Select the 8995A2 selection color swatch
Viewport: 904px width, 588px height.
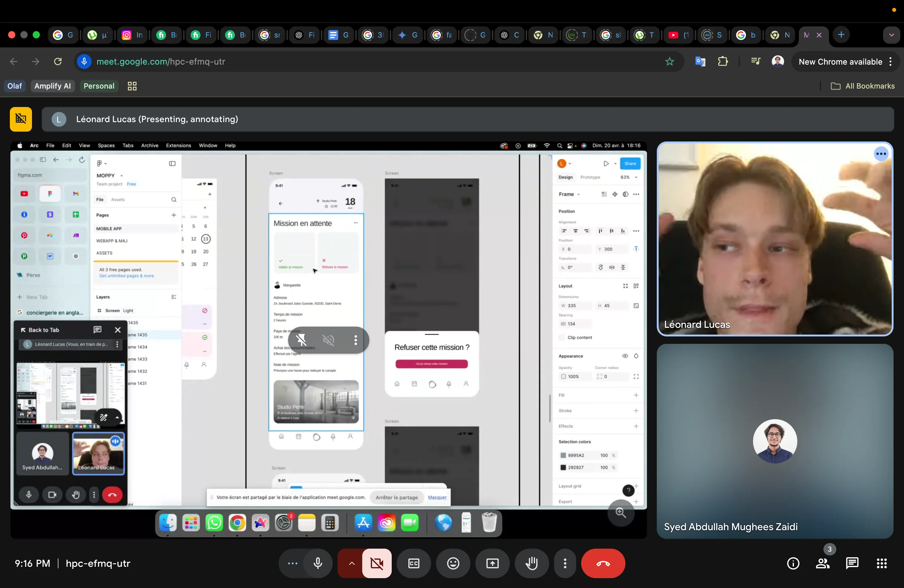pos(563,455)
